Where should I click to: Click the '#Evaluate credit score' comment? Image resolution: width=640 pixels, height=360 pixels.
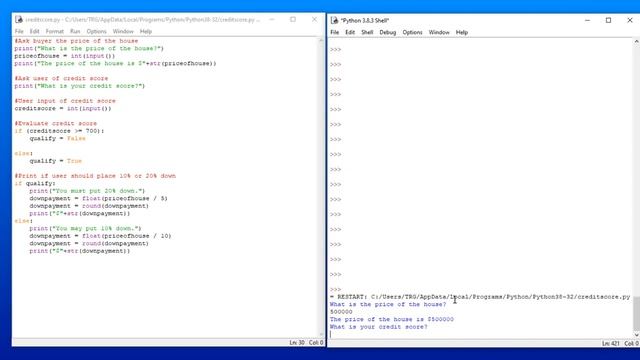(x=56, y=124)
